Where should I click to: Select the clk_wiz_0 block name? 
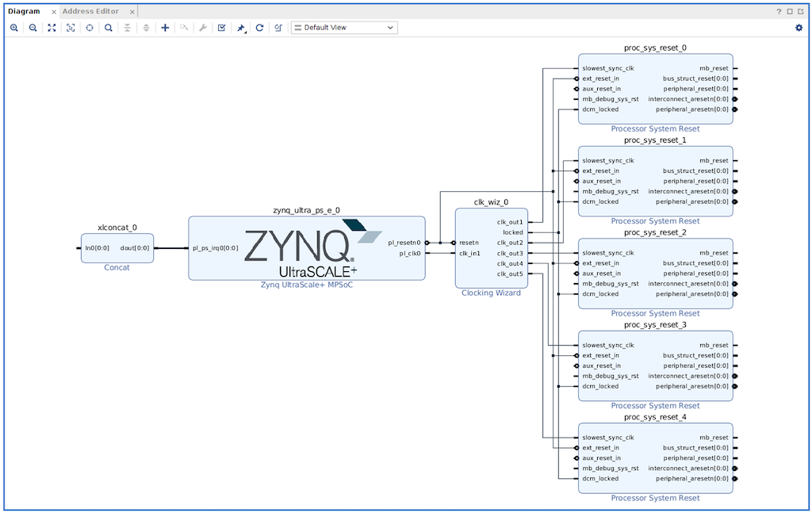coord(491,202)
